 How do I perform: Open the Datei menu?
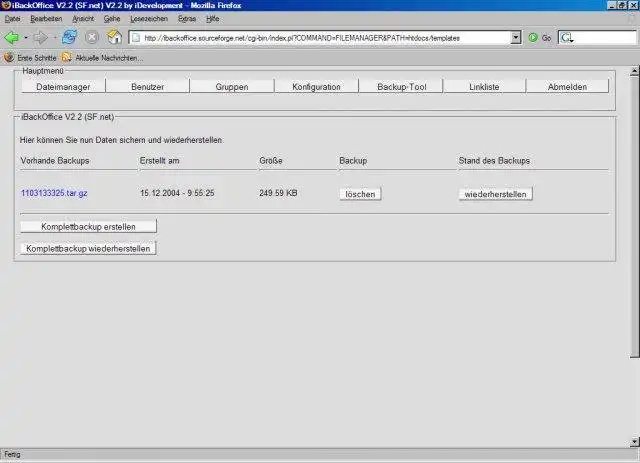[x=12, y=19]
